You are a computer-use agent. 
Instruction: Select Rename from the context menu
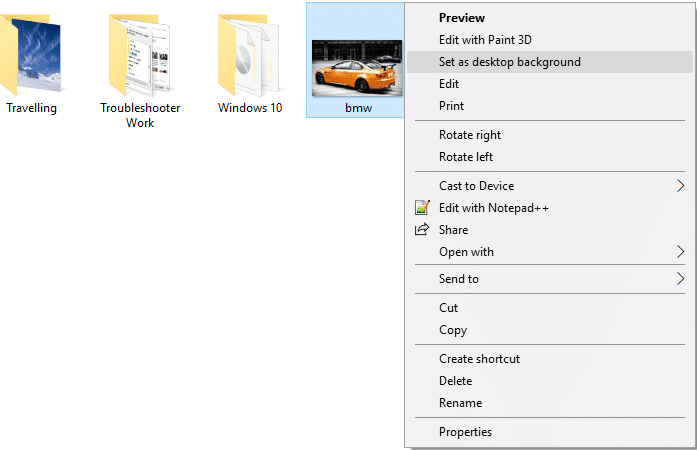click(x=550, y=402)
